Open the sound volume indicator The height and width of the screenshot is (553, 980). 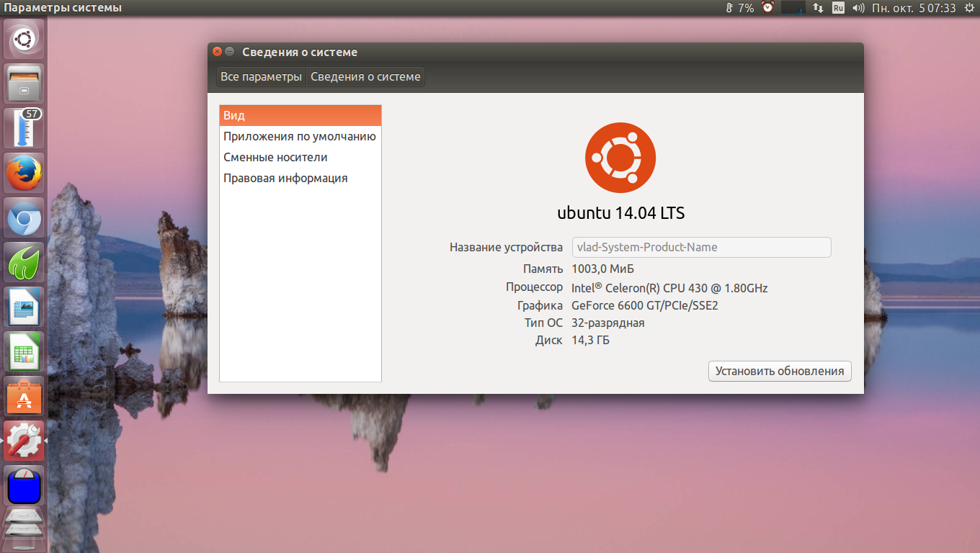coord(858,8)
